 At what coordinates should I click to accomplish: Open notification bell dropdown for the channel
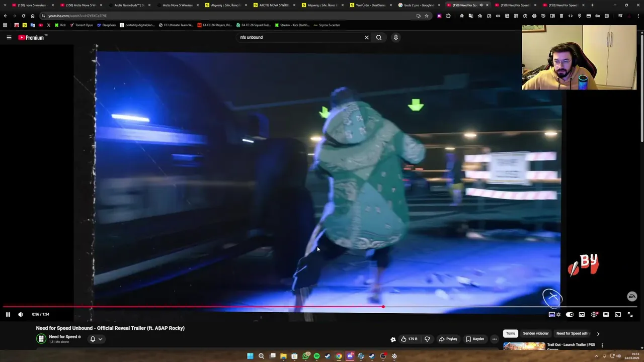pos(96,339)
